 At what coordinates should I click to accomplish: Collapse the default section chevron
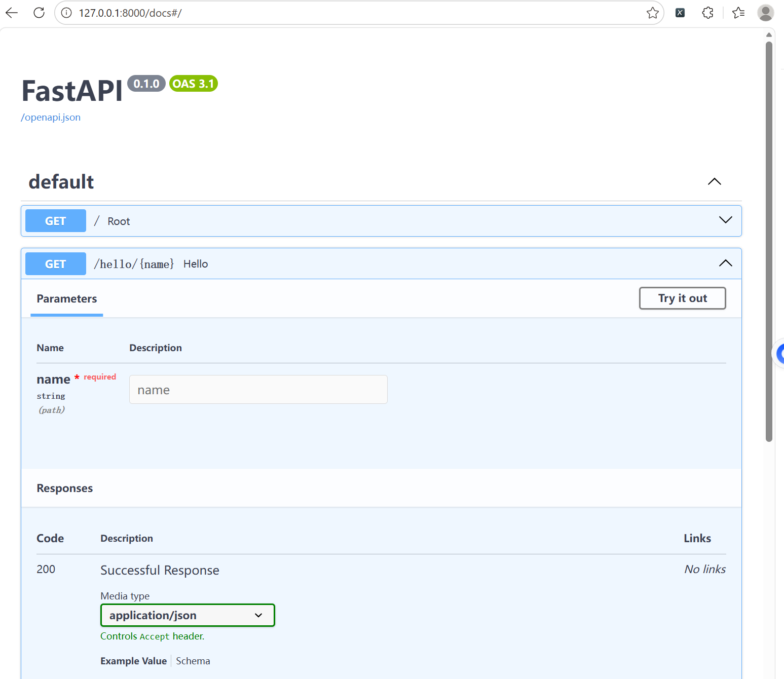coord(714,181)
